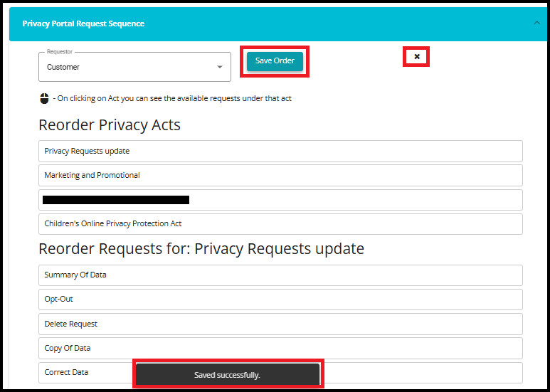Click the blacked-out privacy act row
The width and height of the screenshot is (550, 392).
[280, 200]
